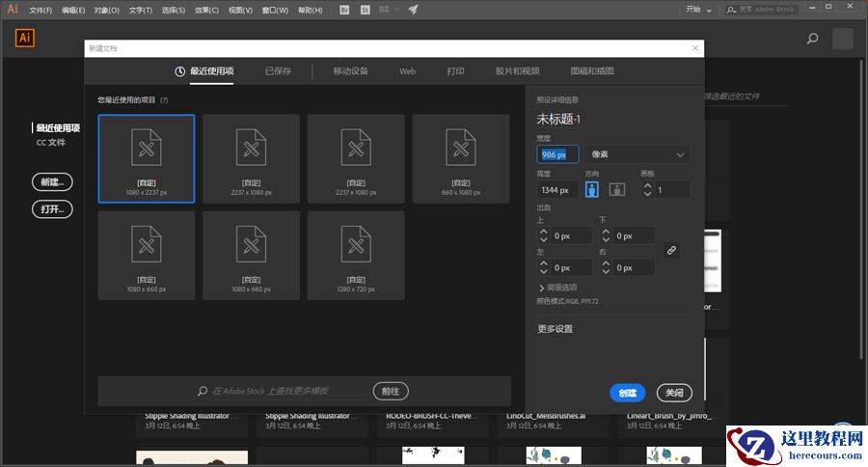Click 更多设置 more settings
This screenshot has width=868, height=467.
click(x=556, y=329)
